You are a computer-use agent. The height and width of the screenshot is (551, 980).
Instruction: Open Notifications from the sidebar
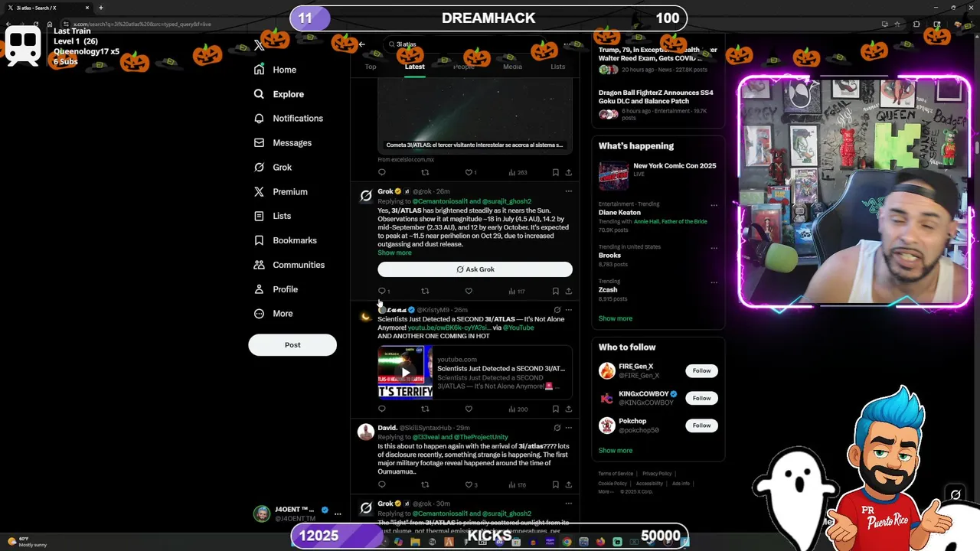pos(288,119)
